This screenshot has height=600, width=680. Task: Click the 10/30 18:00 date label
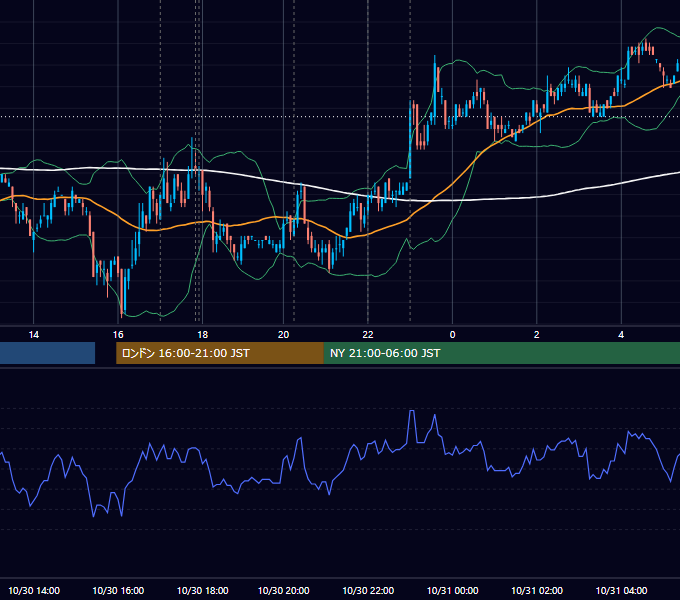[203, 590]
